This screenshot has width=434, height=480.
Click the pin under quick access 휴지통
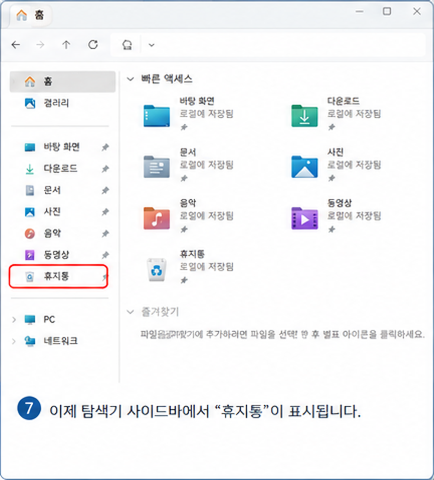click(x=184, y=280)
